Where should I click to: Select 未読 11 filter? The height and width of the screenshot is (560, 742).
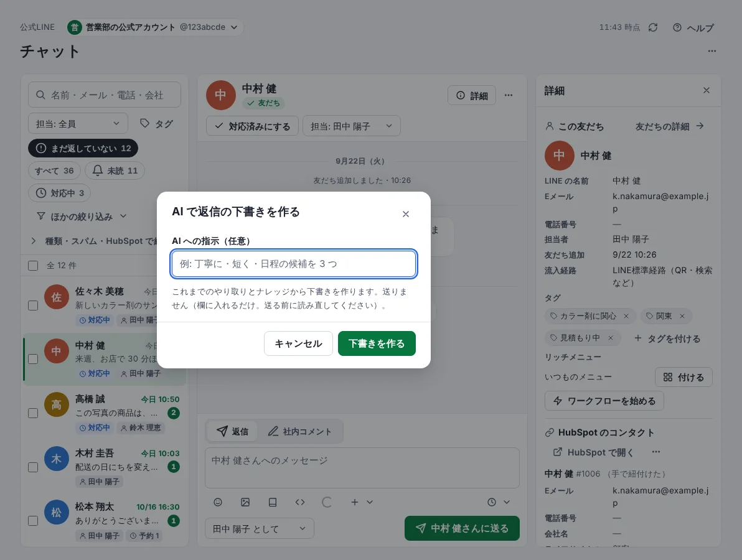click(x=115, y=170)
